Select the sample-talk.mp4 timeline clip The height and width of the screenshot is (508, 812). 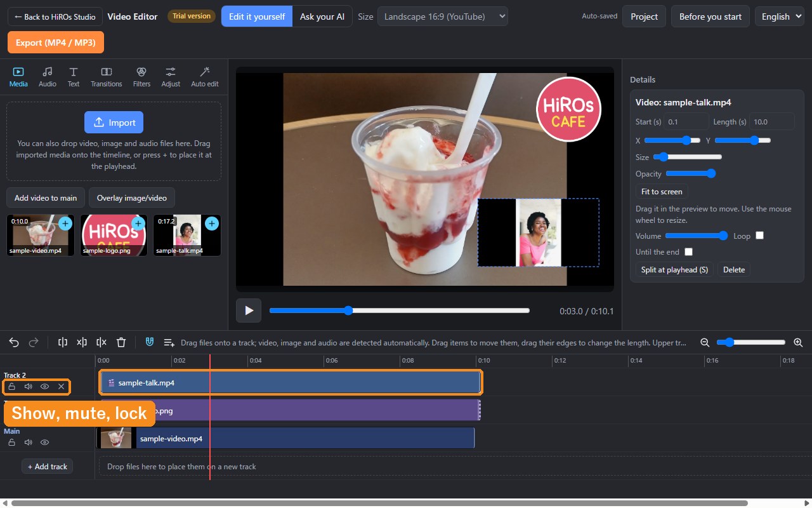click(291, 383)
